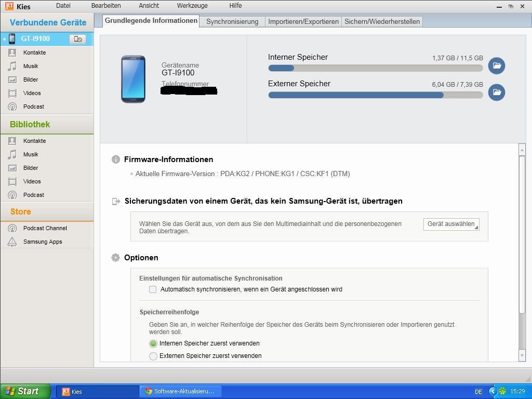The height and width of the screenshot is (399, 532).
Task: Select the GT-I9100 phone icon in sidebar
Action: point(12,38)
